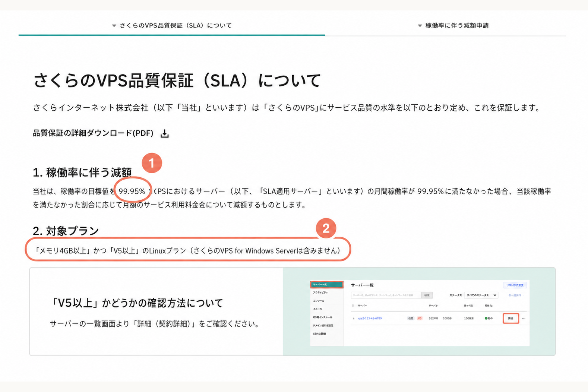Screen dimensions: 588x392
Task: Click the 100GB value in the server row
Action: [447, 318]
